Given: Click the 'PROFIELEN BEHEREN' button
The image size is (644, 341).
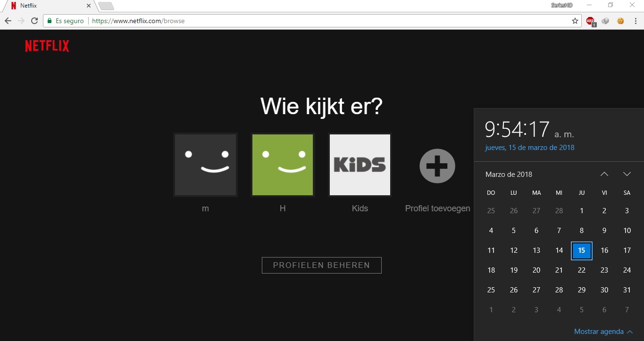Looking at the screenshot, I should tap(321, 265).
